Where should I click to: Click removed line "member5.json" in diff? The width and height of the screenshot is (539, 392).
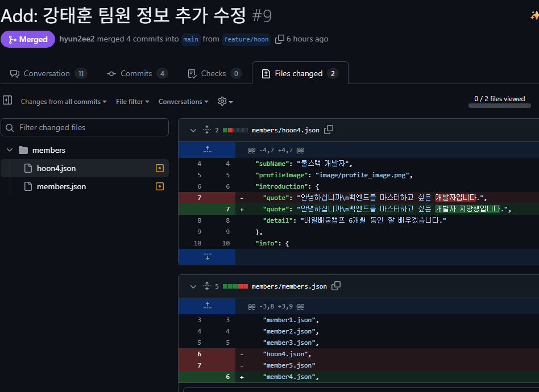tap(359, 365)
